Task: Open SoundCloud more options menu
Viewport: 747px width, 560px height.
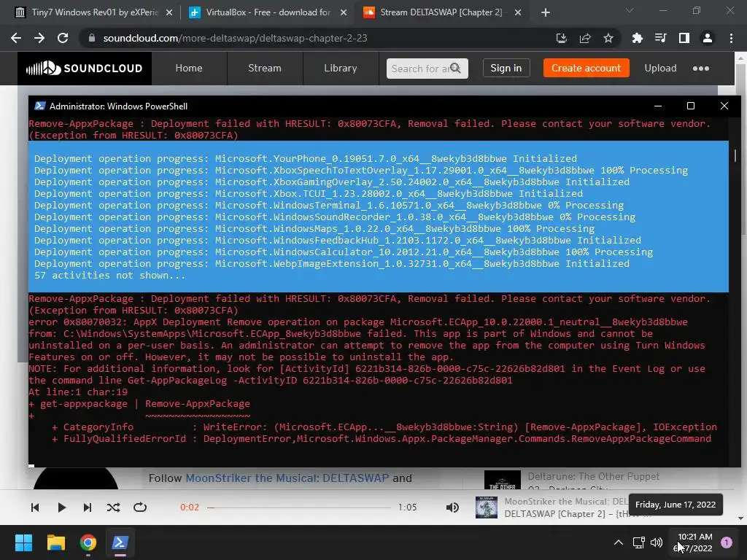Action: click(x=701, y=69)
